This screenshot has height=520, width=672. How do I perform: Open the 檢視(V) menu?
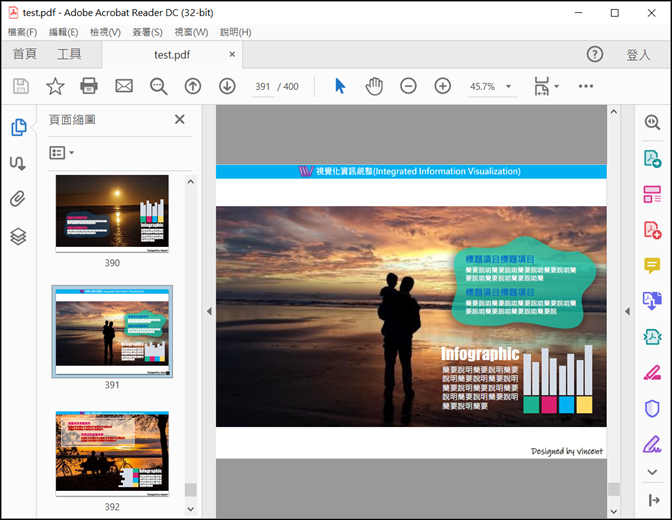[x=105, y=32]
